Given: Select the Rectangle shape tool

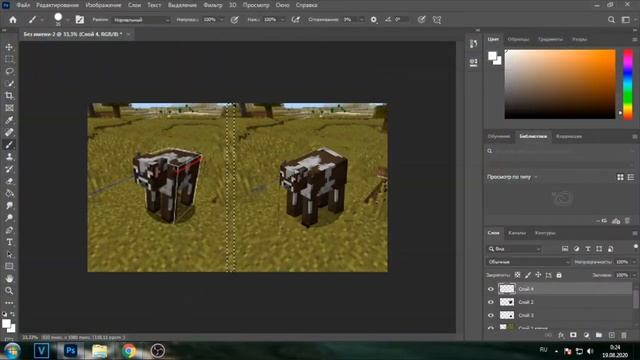Looking at the screenshot, I should pyautogui.click(x=9, y=266).
